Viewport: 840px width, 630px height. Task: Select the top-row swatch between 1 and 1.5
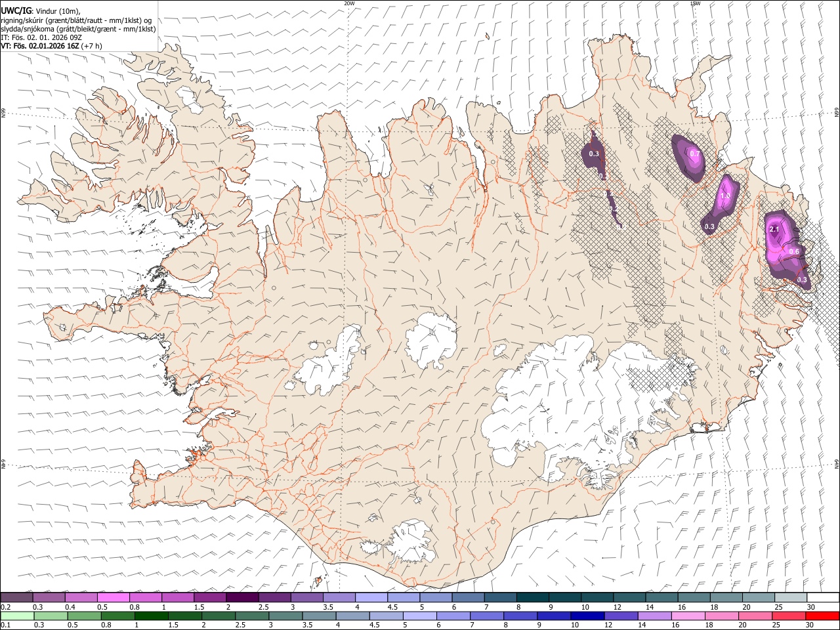click(x=178, y=598)
